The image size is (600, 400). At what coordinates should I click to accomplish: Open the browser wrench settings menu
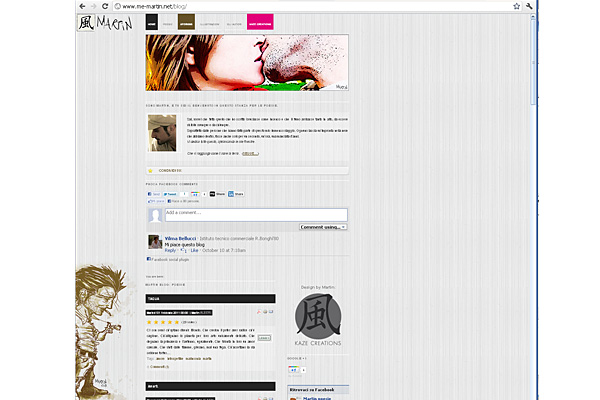529,6
